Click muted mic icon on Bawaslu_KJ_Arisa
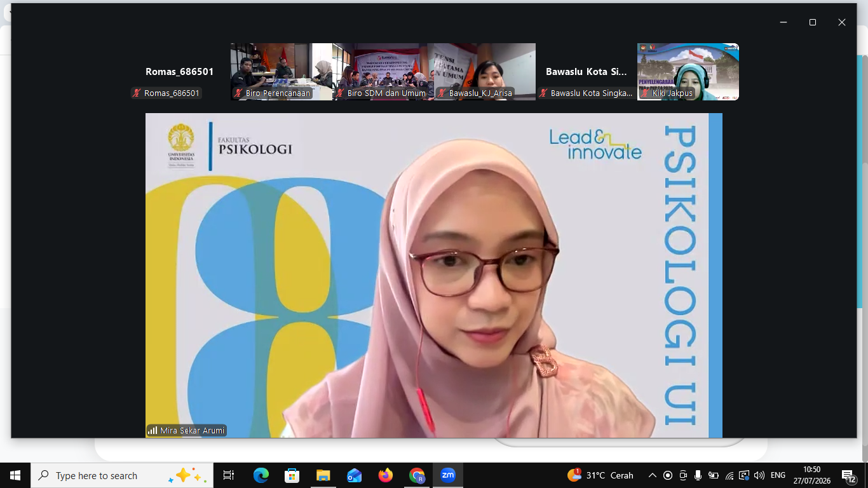This screenshot has height=488, width=868. [442, 93]
